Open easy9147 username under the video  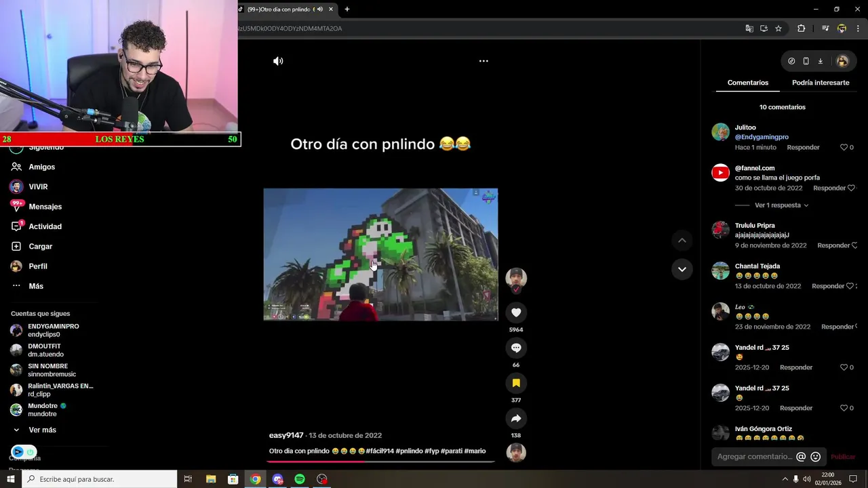(287, 435)
